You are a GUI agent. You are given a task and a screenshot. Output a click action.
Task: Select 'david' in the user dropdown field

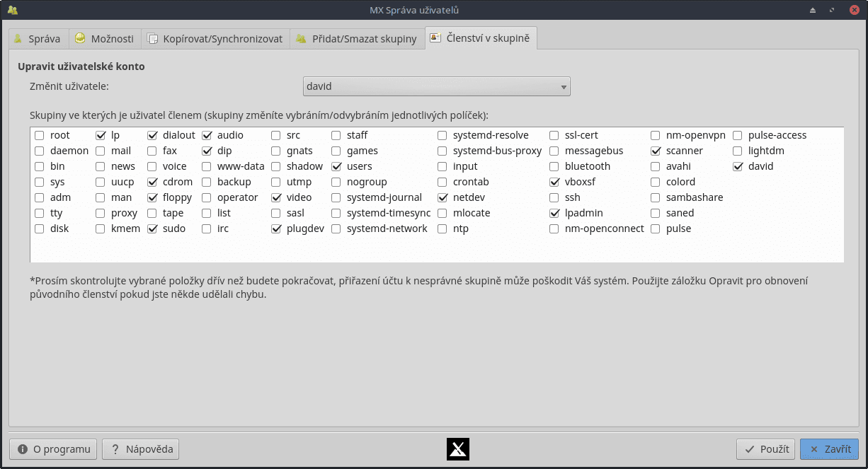point(437,86)
